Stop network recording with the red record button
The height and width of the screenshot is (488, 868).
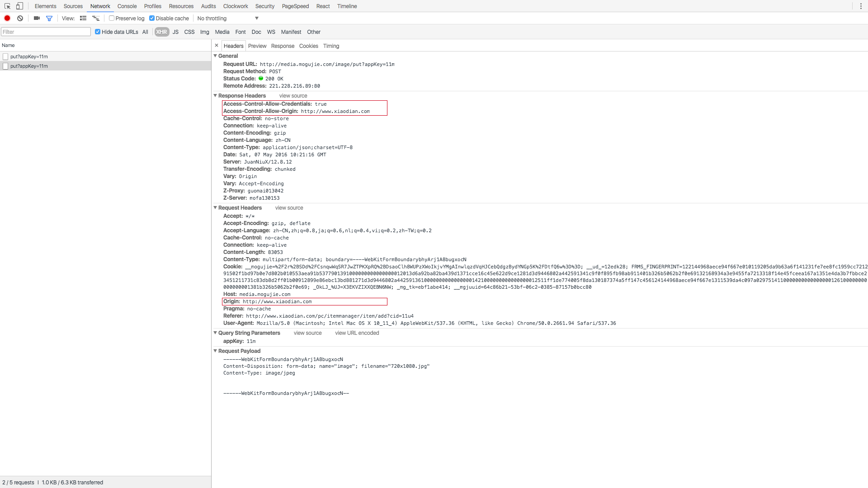point(7,19)
